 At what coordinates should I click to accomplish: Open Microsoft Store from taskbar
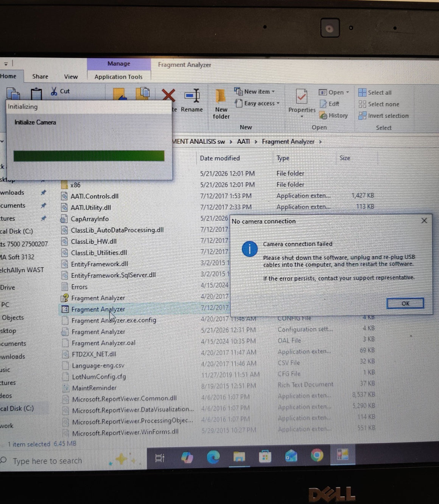(265, 457)
